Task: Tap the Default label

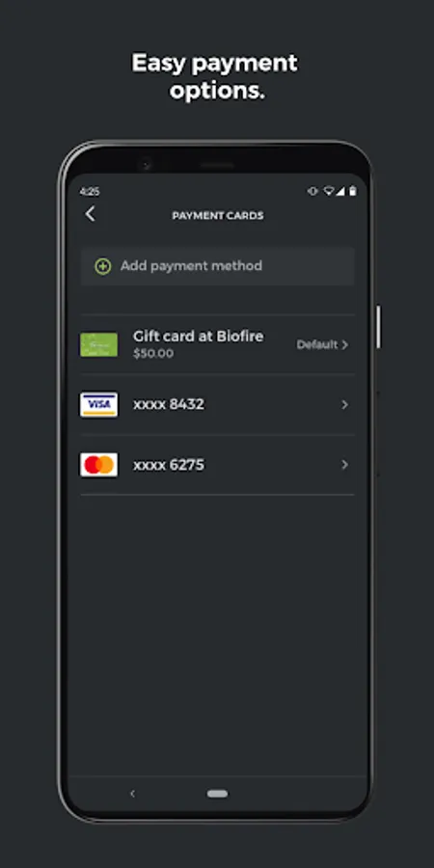Action: [316, 345]
